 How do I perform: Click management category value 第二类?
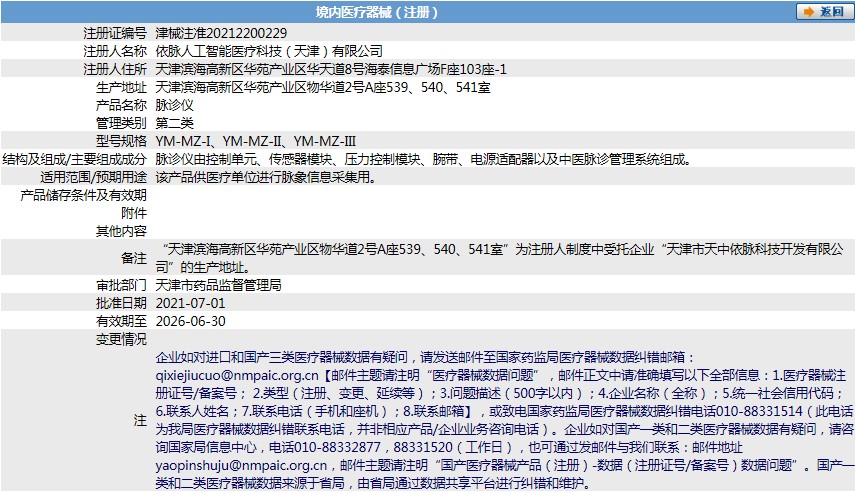(x=174, y=123)
